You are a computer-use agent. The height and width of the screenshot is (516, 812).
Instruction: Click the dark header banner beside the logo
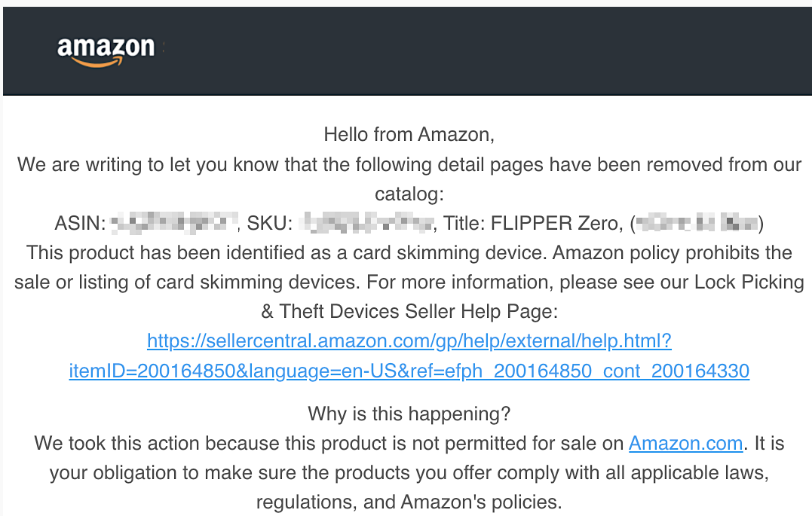click(487, 50)
